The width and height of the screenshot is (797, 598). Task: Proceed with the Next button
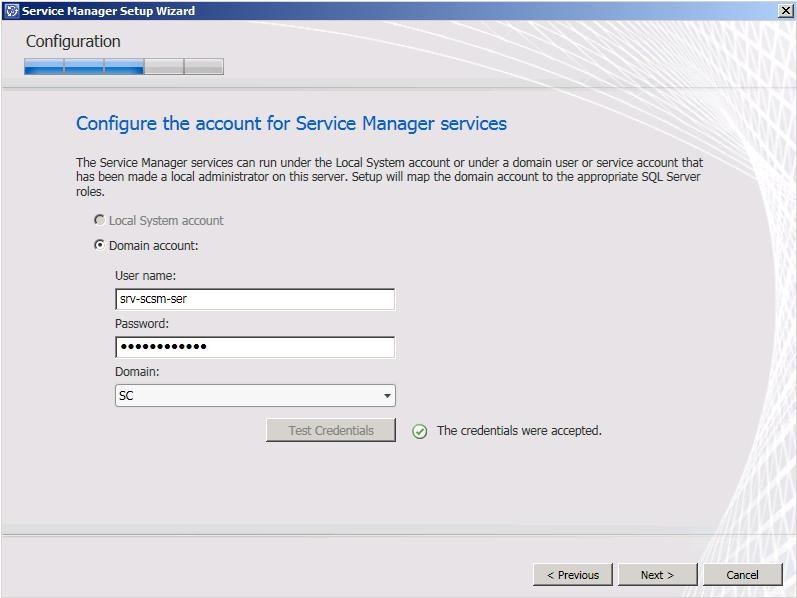(657, 575)
